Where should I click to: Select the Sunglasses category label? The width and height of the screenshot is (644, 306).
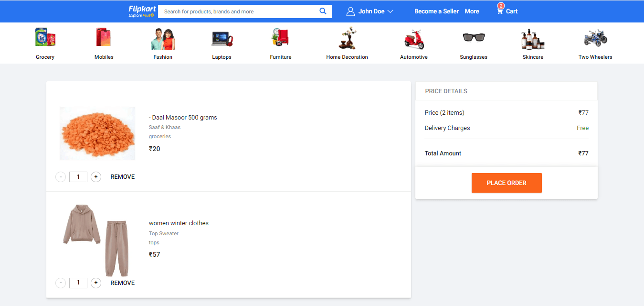(x=474, y=57)
